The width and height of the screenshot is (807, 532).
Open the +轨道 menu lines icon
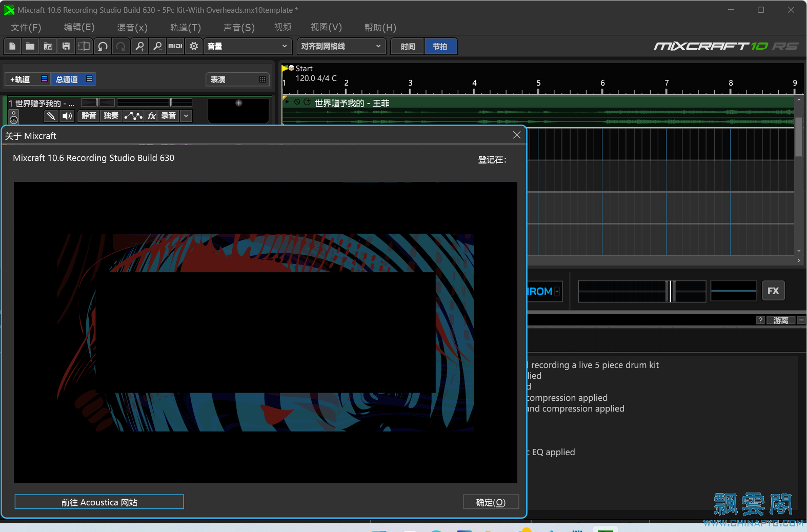[x=44, y=79]
